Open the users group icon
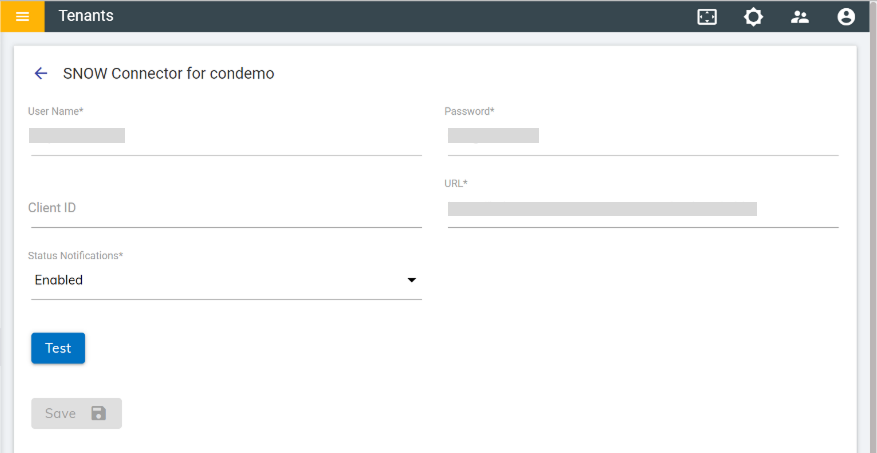Image resolution: width=877 pixels, height=453 pixels. pos(800,17)
